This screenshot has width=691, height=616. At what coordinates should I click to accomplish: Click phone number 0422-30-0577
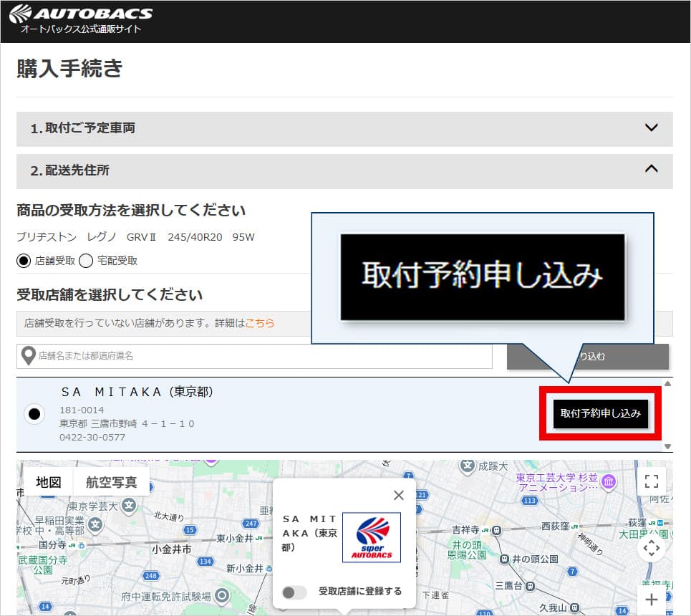(92, 438)
